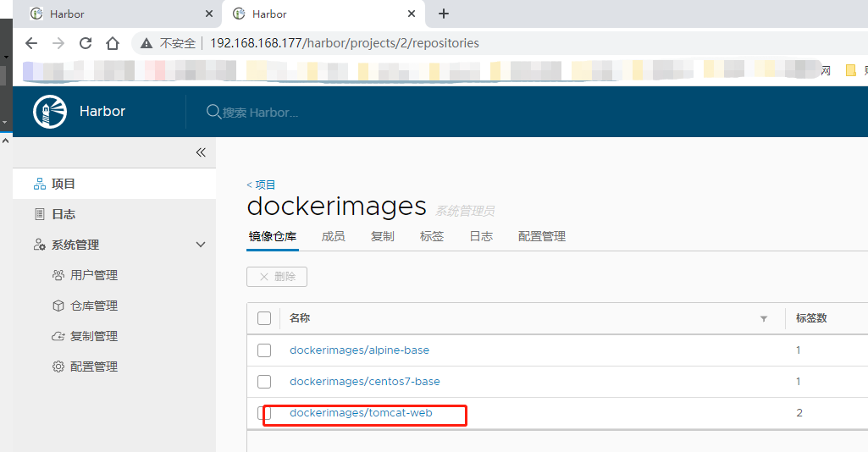Check the dockerimages/centos7-base row checkbox
Screen dimensions: 868x452
pos(264,382)
